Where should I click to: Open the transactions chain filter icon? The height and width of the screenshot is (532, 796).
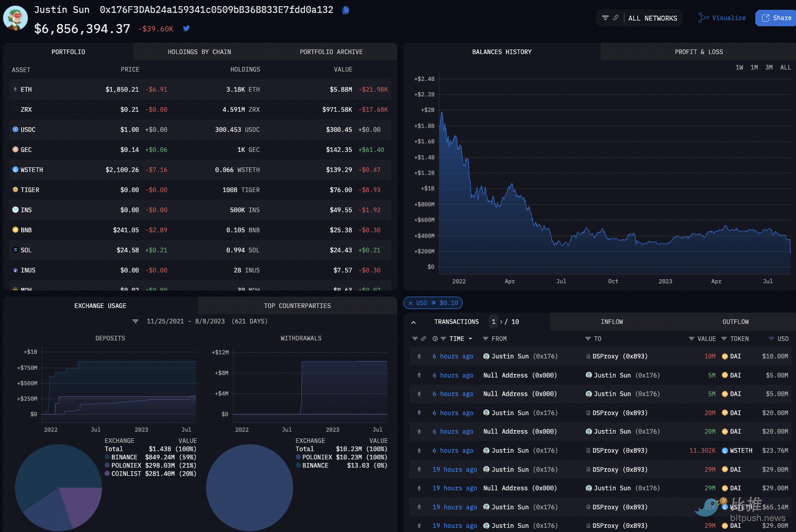tap(415, 339)
